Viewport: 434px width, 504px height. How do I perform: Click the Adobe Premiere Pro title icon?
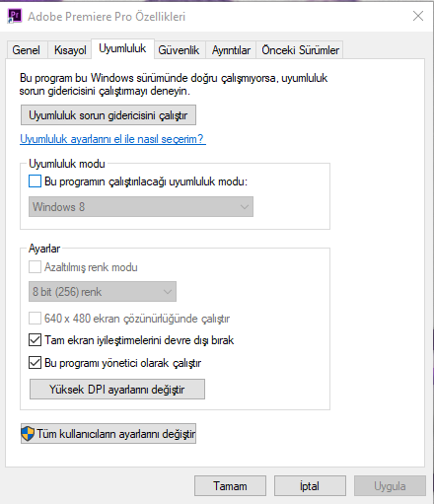click(14, 16)
